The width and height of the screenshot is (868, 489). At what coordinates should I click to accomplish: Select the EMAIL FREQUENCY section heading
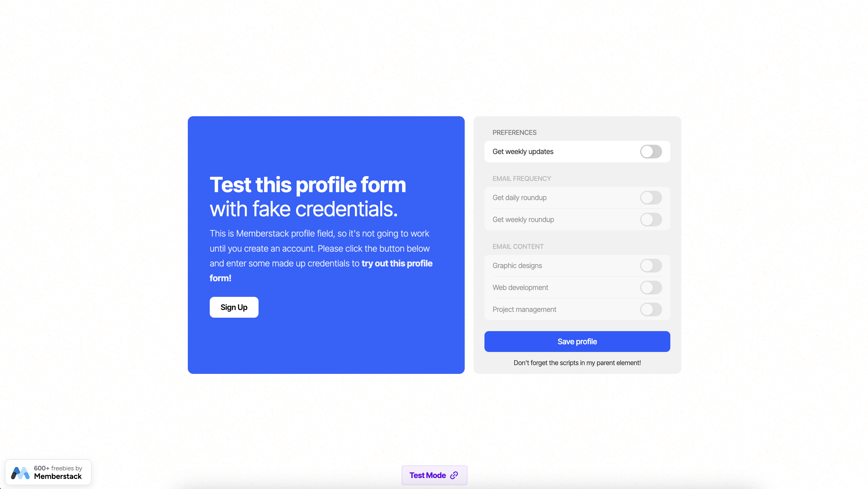point(521,178)
